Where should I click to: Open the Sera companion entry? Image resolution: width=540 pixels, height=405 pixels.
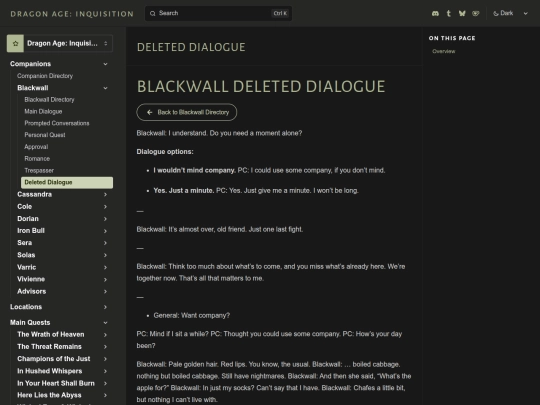tap(25, 243)
